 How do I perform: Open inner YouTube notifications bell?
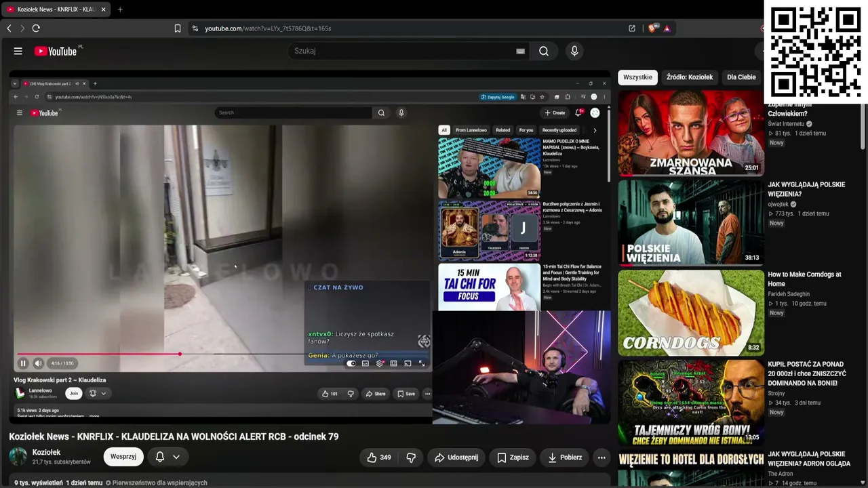(x=578, y=113)
